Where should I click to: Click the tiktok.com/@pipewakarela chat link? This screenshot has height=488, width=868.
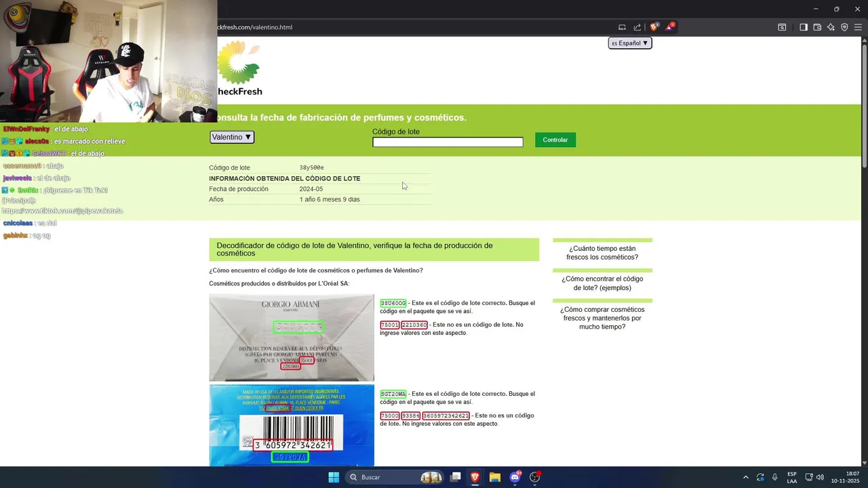[x=62, y=211]
